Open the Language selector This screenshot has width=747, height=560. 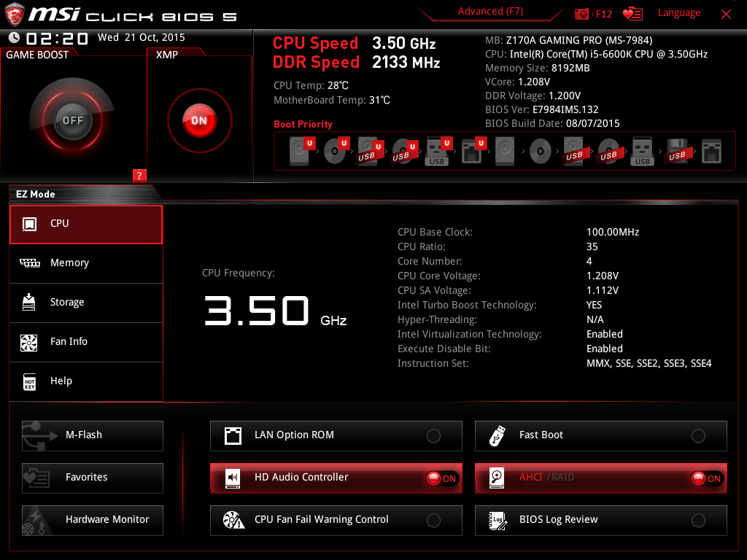tap(679, 13)
